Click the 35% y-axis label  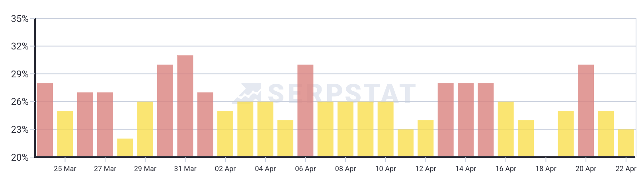point(20,19)
